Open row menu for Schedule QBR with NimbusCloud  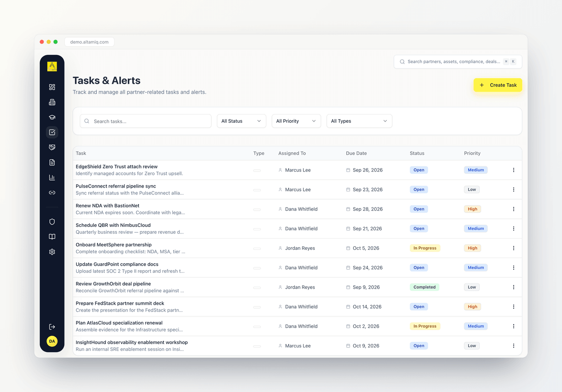[514, 228]
